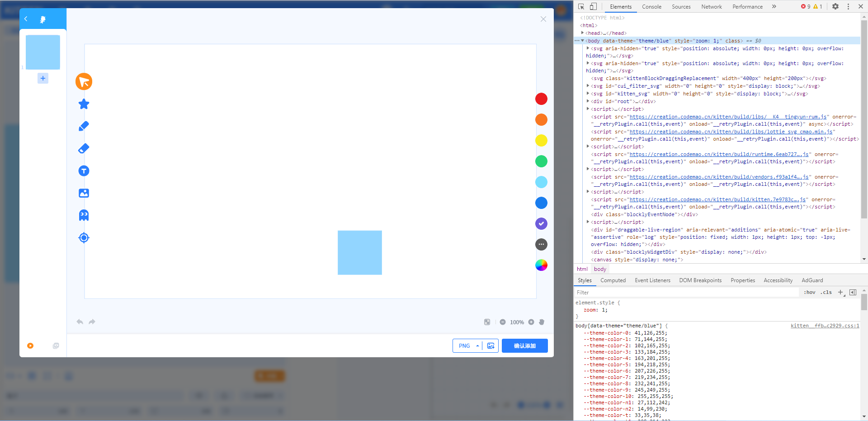Select the light blue costume thumbnail
The image size is (868, 421).
click(43, 52)
